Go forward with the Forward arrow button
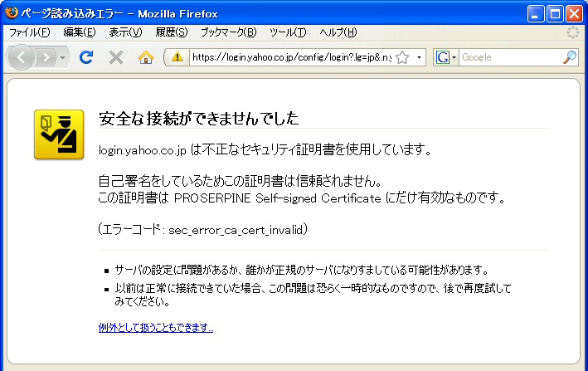588x371 pixels. 46,57
